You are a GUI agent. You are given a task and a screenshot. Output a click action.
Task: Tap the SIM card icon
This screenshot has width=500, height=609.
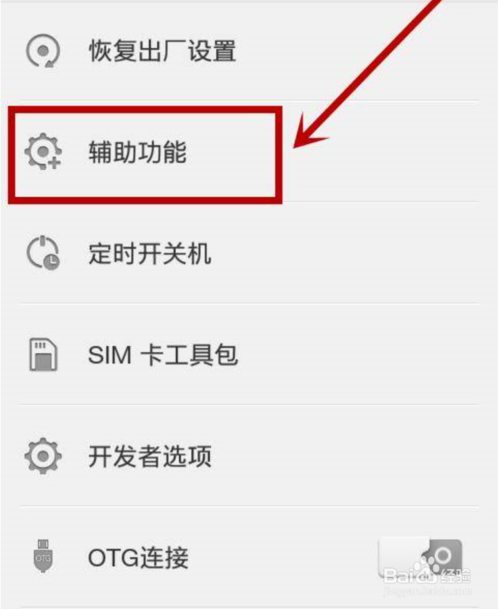(x=43, y=354)
